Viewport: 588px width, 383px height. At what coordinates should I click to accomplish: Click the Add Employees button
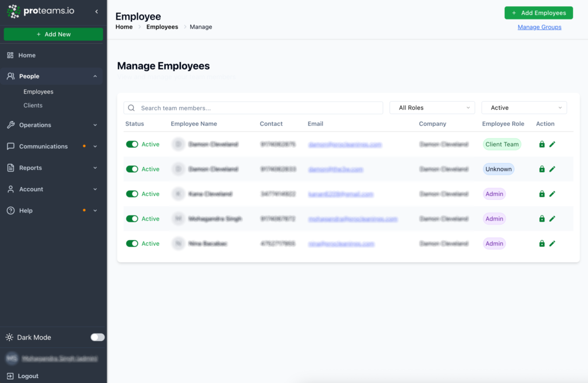pyautogui.click(x=538, y=13)
